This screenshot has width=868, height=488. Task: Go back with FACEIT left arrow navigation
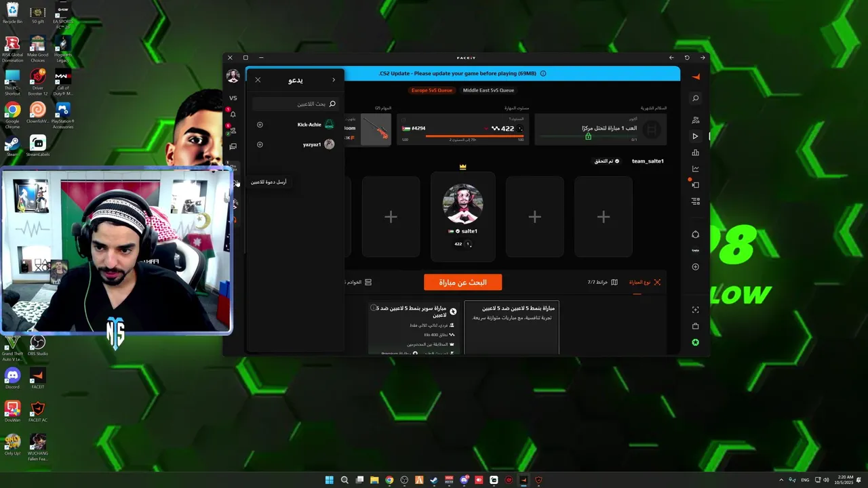tap(671, 58)
